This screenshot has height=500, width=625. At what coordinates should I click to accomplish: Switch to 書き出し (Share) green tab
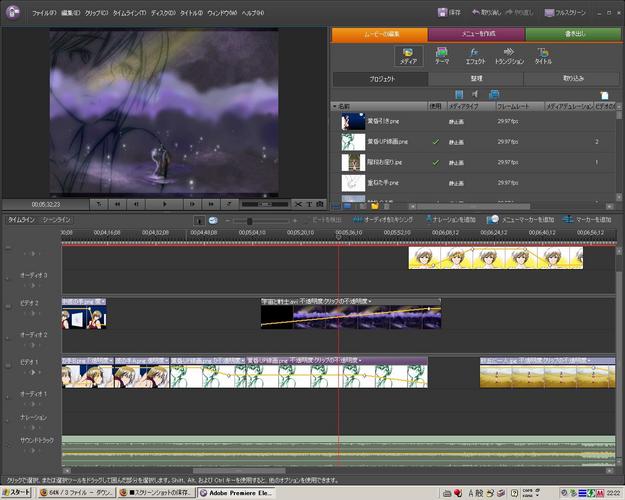point(573,34)
